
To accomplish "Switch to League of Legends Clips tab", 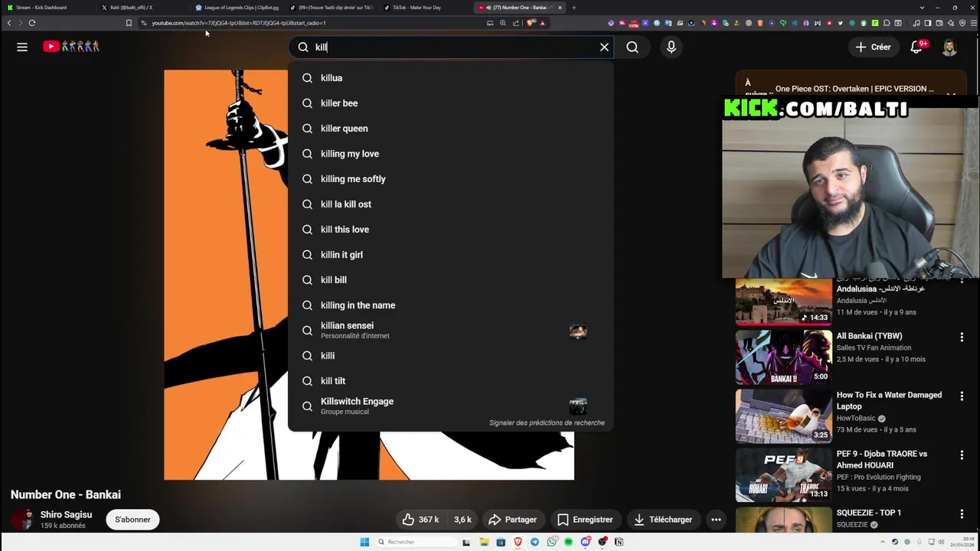I will [x=236, y=8].
